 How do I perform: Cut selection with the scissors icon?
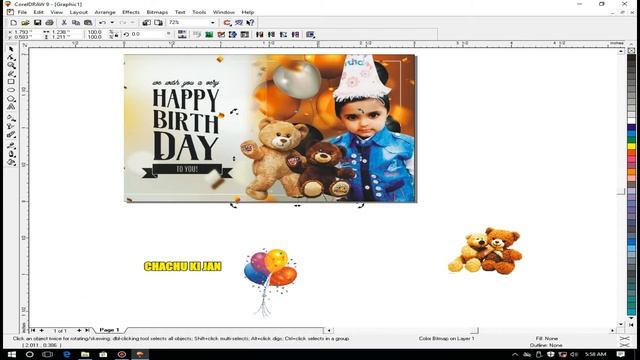pos(64,22)
